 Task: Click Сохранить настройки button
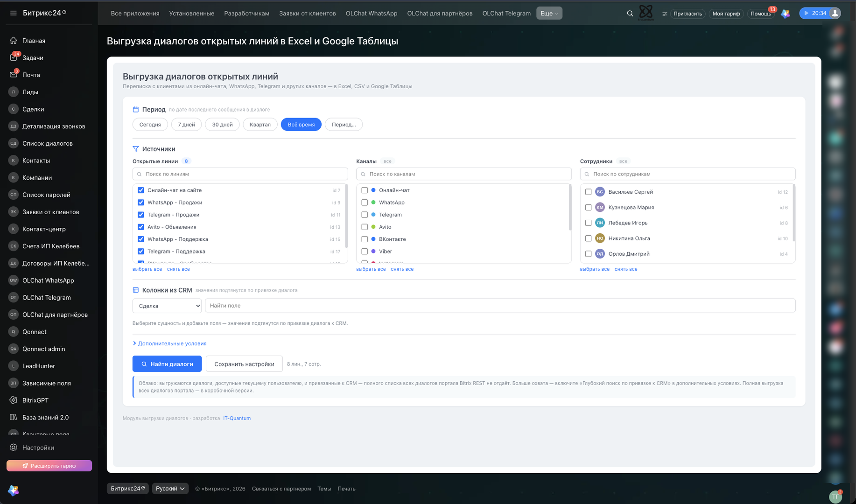tap(244, 364)
